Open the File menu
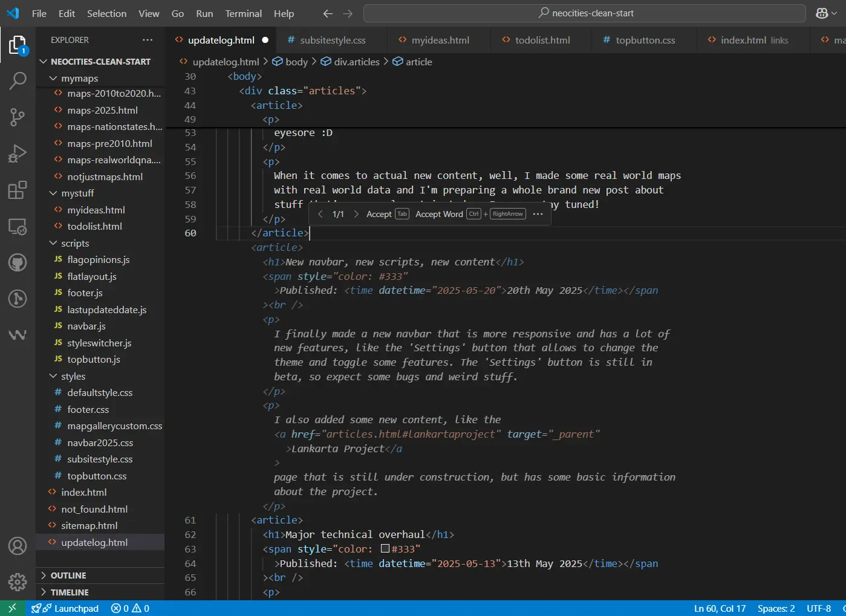846x616 pixels. tap(39, 13)
